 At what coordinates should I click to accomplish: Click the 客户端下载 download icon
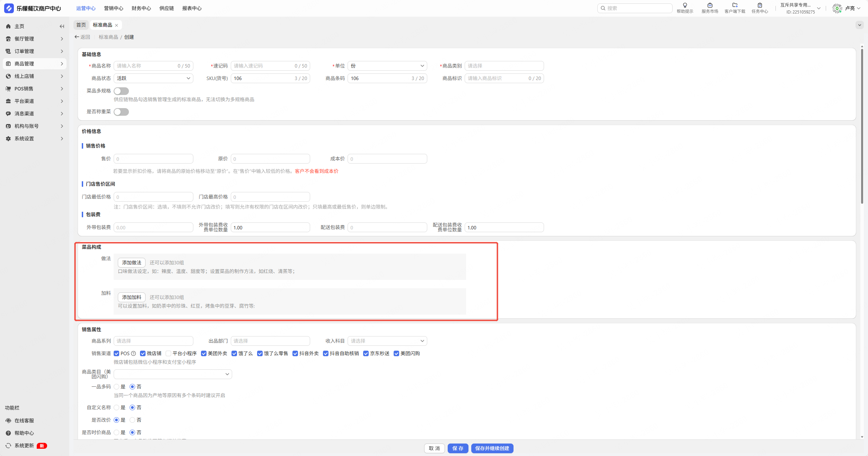pos(735,6)
